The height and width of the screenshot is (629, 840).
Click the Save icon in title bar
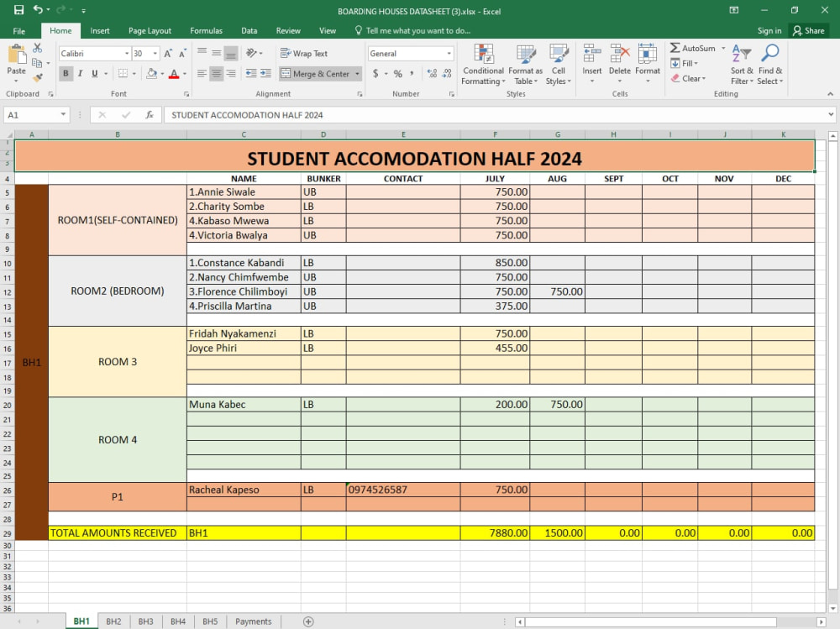point(18,10)
